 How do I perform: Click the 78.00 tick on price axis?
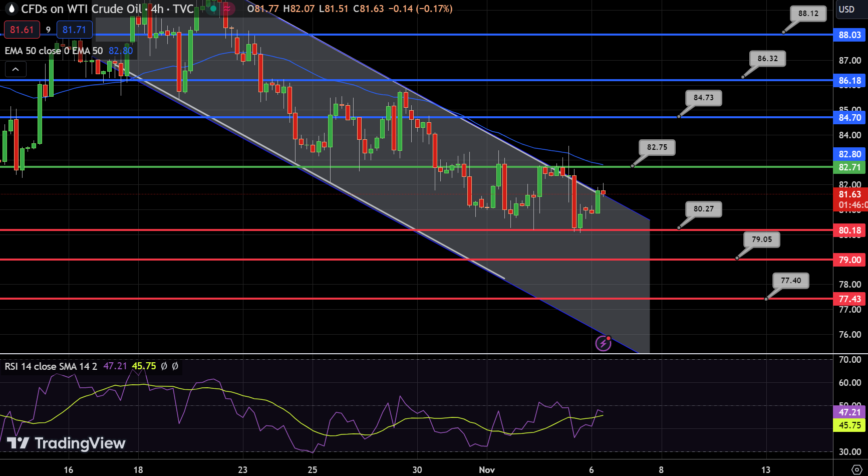850,285
